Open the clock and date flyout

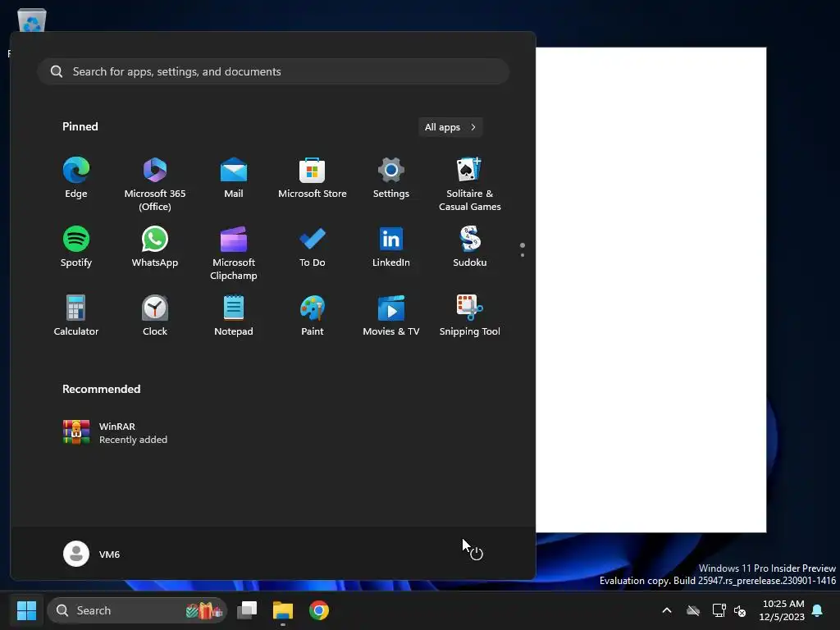(x=782, y=610)
